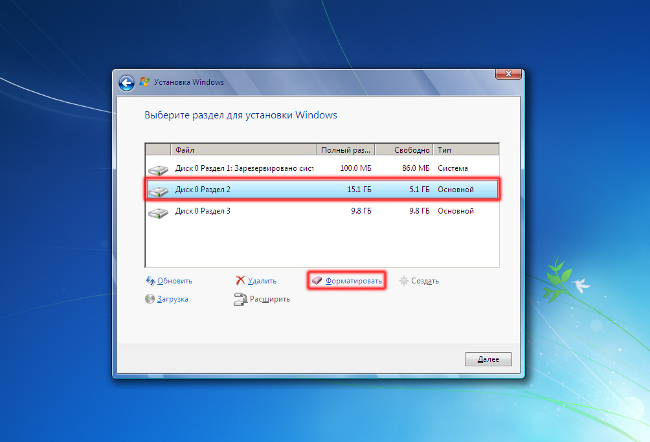Click Основной type of Раздел 2
The image size is (650, 442).
click(456, 189)
